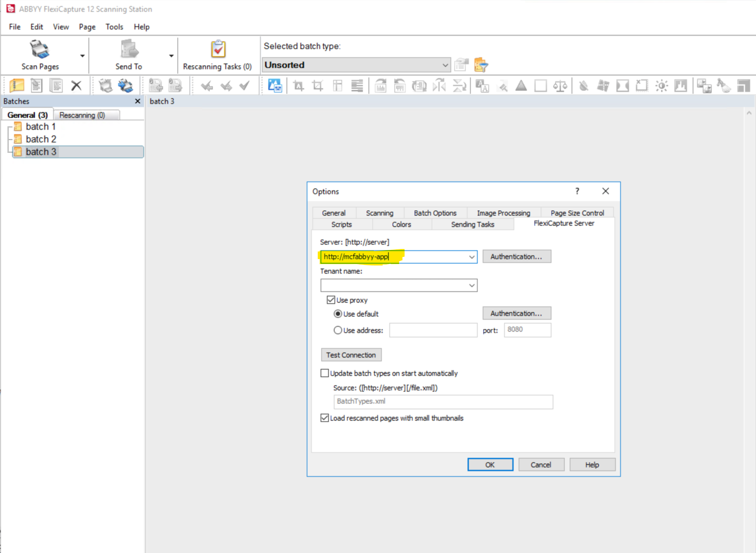
Task: Toggle the Use proxy checkbox
Action: tap(331, 300)
